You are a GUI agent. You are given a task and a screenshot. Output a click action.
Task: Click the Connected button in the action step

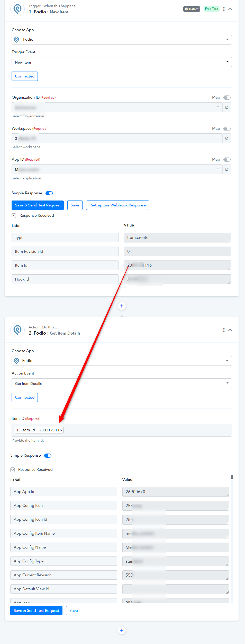pos(25,397)
